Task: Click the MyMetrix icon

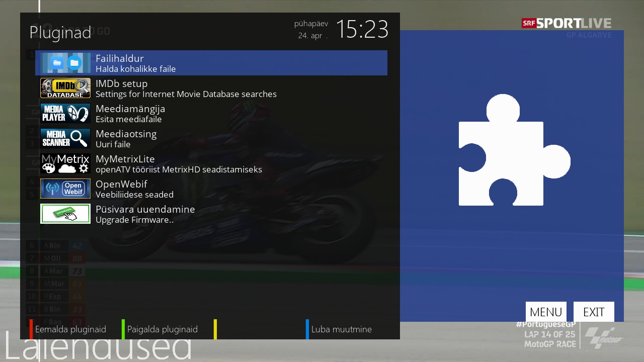Action: pyautogui.click(x=65, y=163)
